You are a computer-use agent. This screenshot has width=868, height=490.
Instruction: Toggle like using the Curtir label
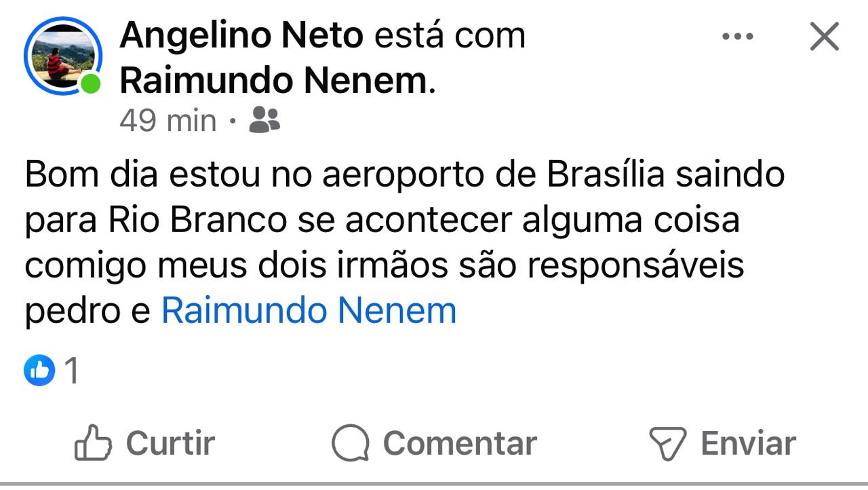pyautogui.click(x=170, y=443)
